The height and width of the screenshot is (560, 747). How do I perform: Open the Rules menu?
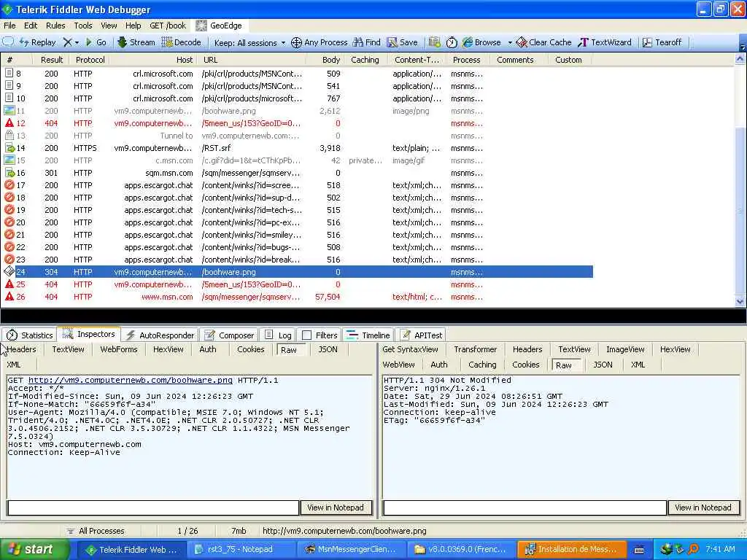55,26
